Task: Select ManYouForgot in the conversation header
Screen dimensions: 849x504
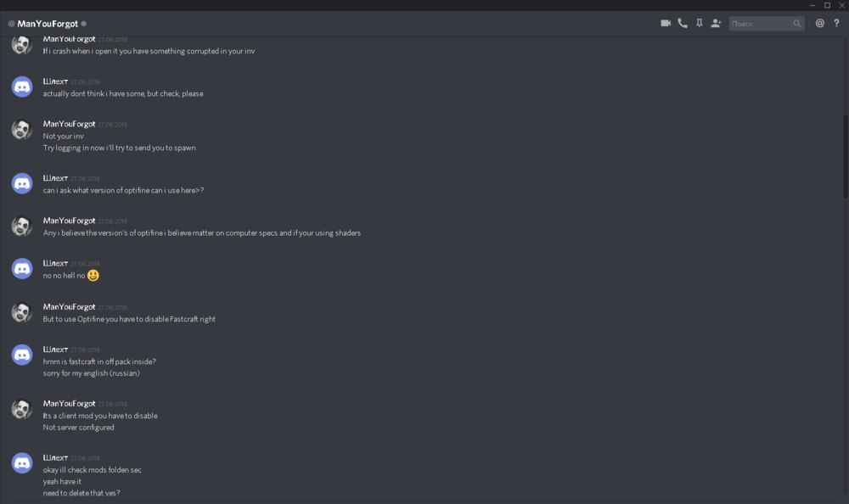Action: pyautogui.click(x=47, y=23)
